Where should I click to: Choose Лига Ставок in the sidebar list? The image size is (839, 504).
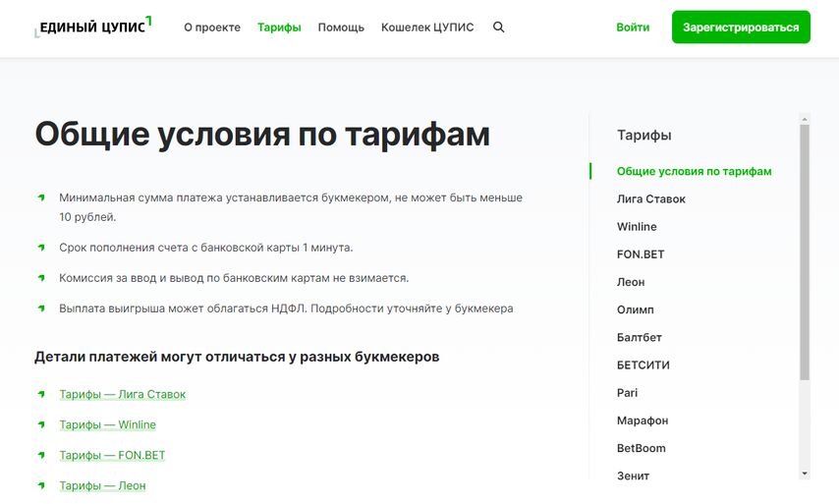point(650,199)
